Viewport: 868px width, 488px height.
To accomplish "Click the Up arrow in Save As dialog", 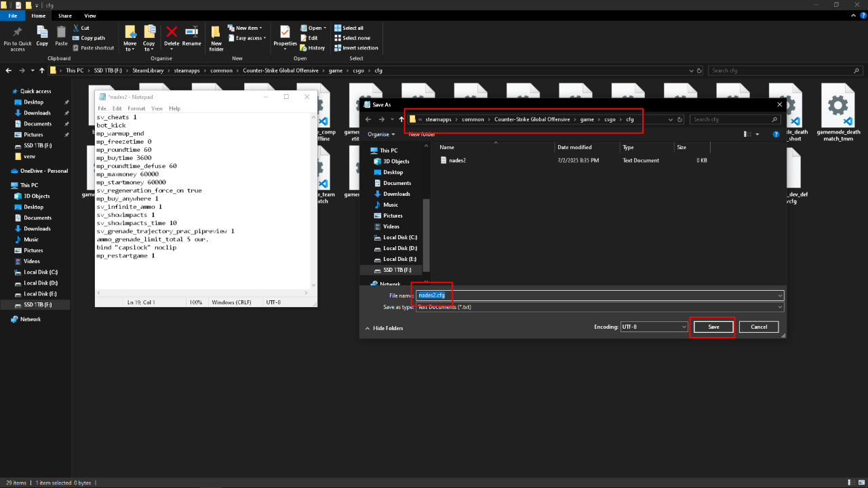I will [401, 119].
